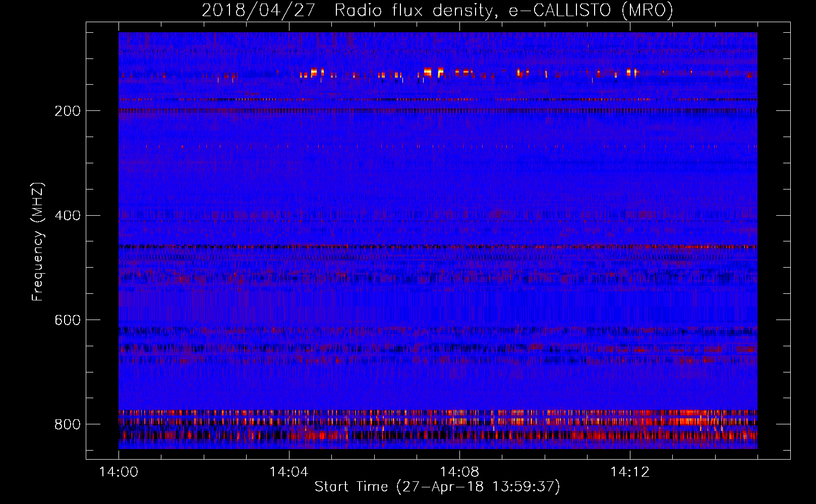Image resolution: width=816 pixels, height=504 pixels.
Task: Click the "14:08" time tick label
Action: click(x=459, y=472)
